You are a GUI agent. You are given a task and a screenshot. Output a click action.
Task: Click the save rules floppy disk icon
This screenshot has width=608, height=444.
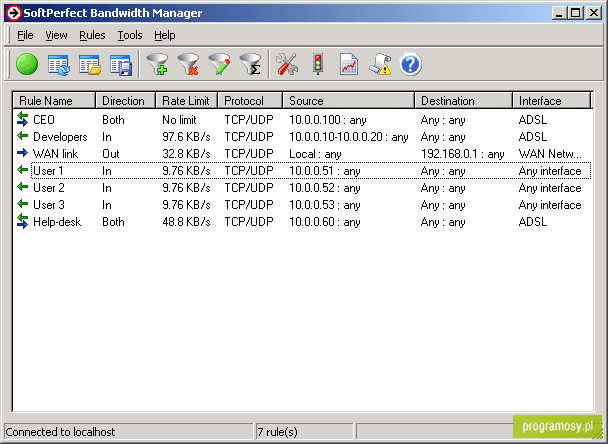click(121, 65)
